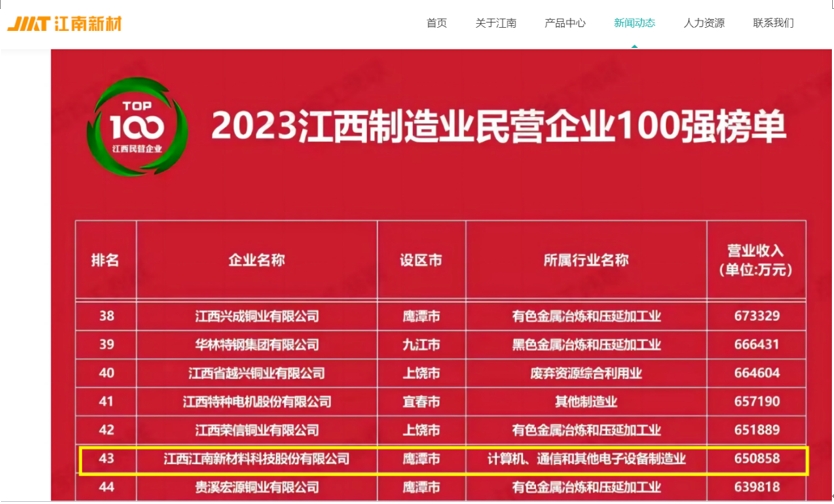
Task: Select 江西荣信铜业有限公司 company name
Action: [x=257, y=430]
